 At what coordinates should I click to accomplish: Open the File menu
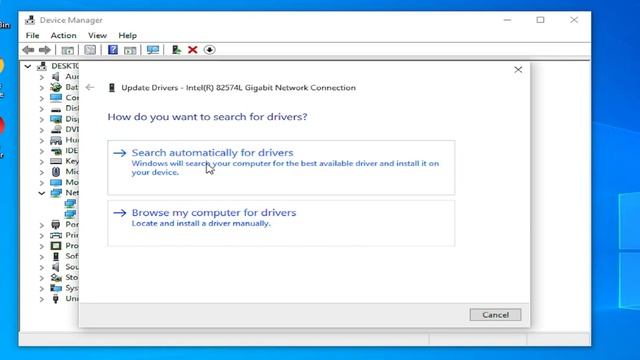click(32, 36)
